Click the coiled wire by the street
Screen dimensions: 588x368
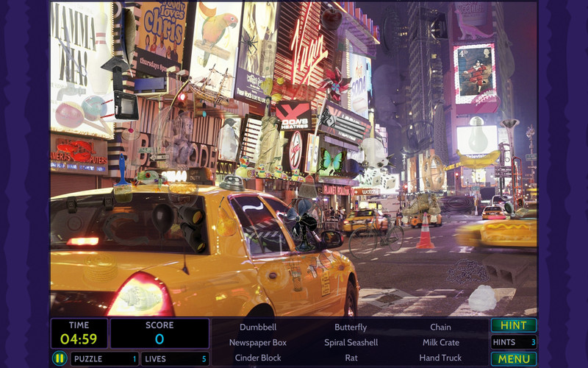[x=456, y=205]
